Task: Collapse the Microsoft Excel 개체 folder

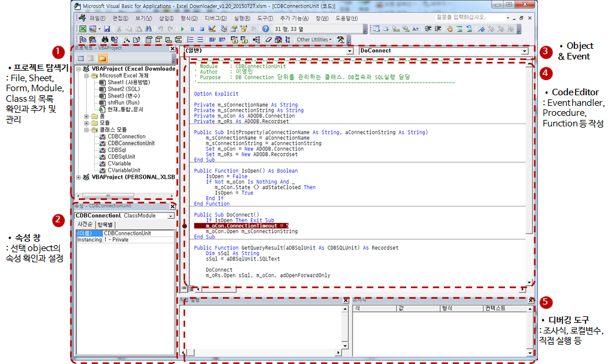Action: point(86,76)
